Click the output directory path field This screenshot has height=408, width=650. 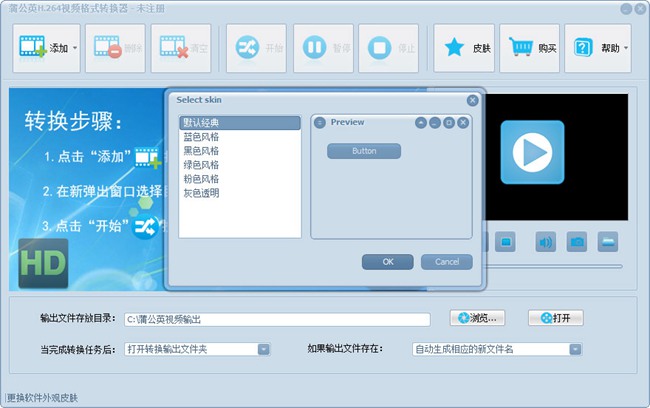click(277, 319)
